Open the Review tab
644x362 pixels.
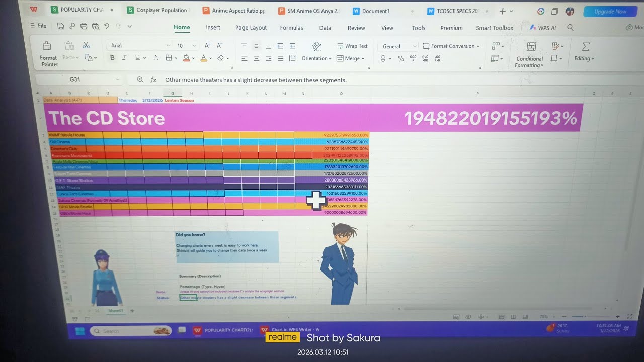coord(356,28)
